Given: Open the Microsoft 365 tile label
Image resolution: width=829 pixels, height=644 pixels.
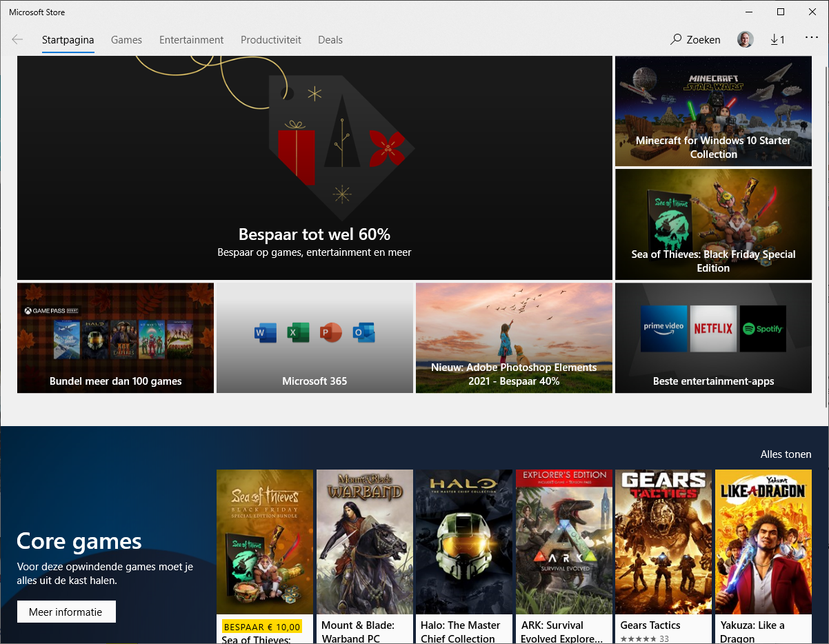Looking at the screenshot, I should coord(314,381).
